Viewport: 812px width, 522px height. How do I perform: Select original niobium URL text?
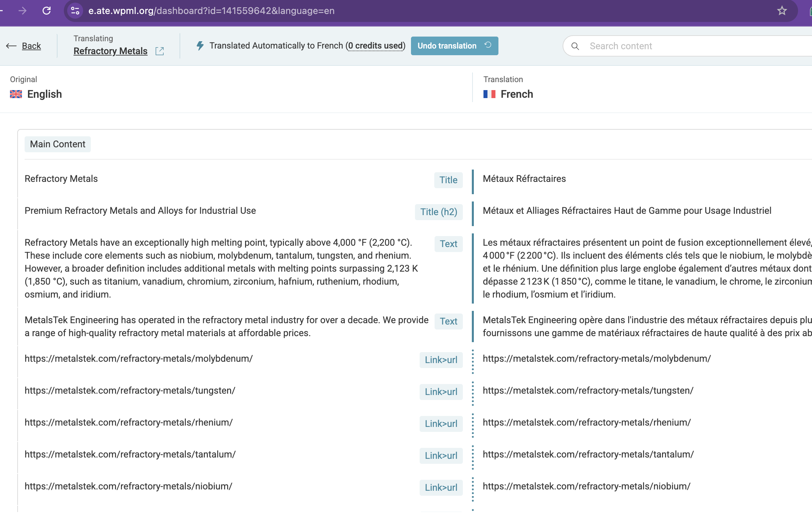[x=128, y=486]
